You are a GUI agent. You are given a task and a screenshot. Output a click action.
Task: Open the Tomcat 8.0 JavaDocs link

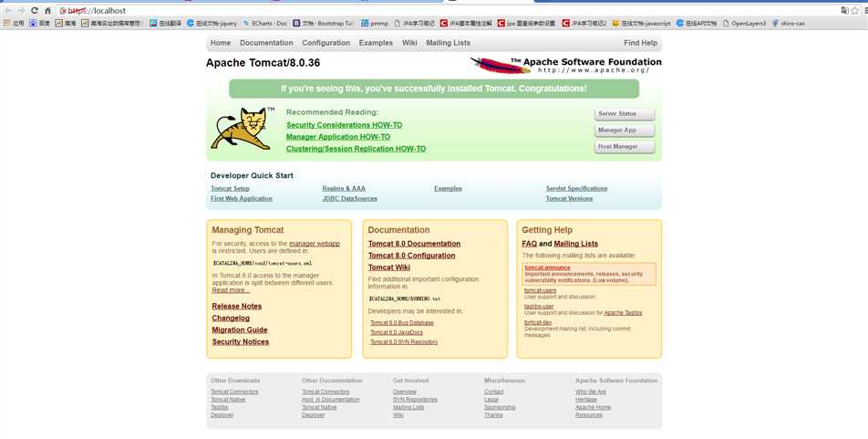click(397, 332)
